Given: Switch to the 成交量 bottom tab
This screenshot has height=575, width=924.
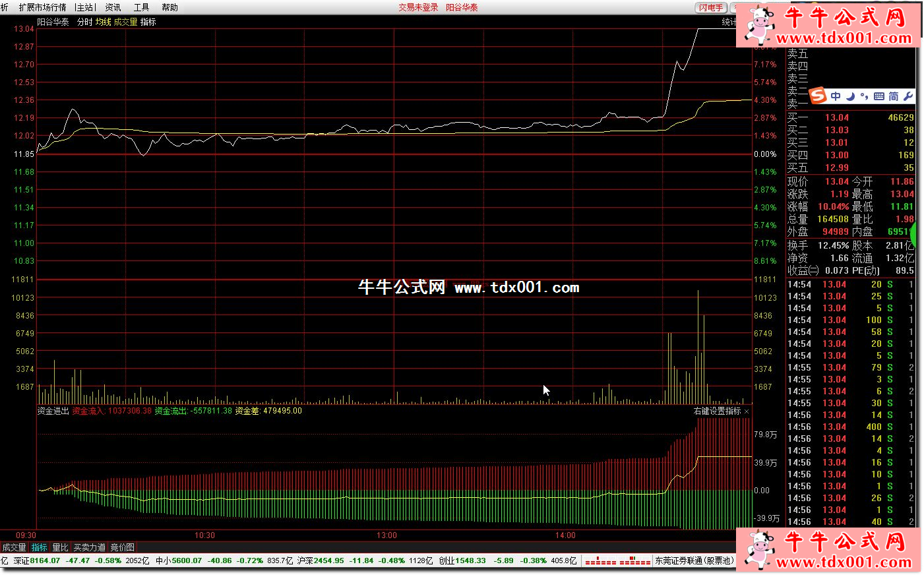Looking at the screenshot, I should [14, 547].
